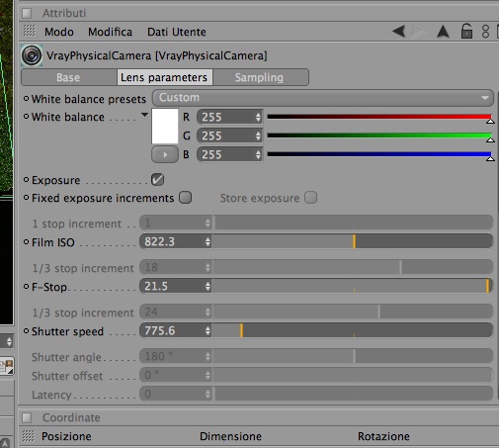The image size is (499, 448).
Task: Click the red channel slider
Action: (x=379, y=117)
